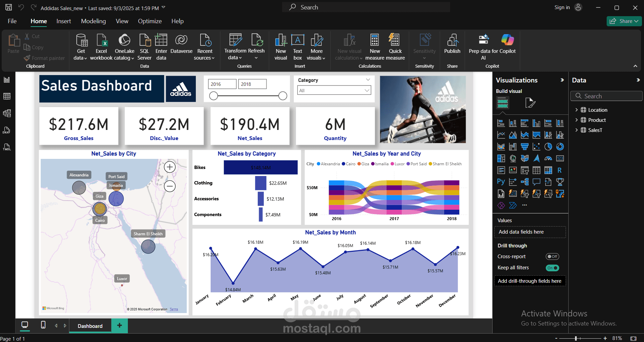Insert a New visual
The width and height of the screenshot is (644, 342).
(281, 47)
